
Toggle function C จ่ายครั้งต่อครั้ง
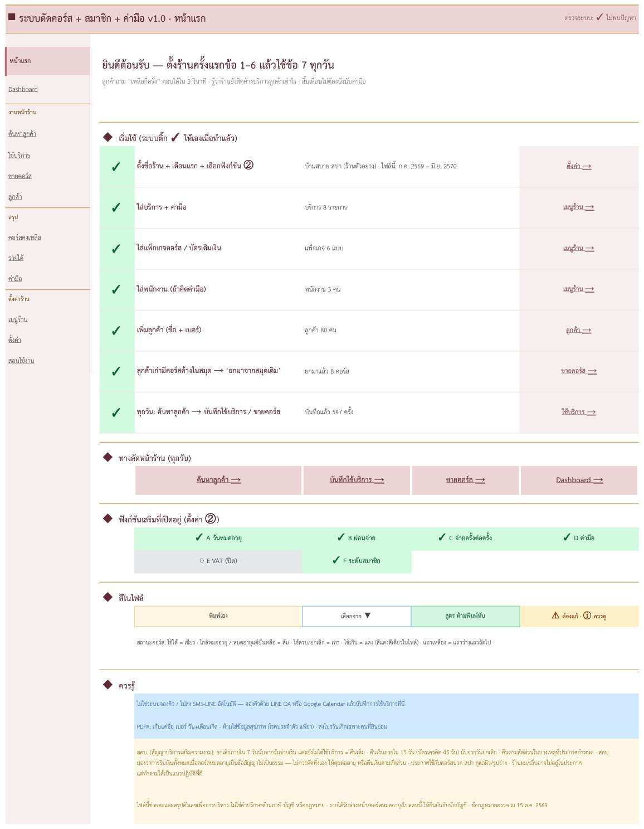tap(466, 539)
